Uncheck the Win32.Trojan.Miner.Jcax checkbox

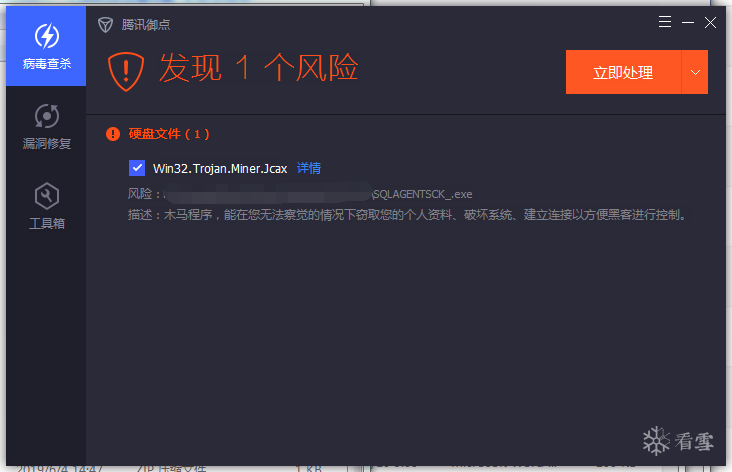137,168
